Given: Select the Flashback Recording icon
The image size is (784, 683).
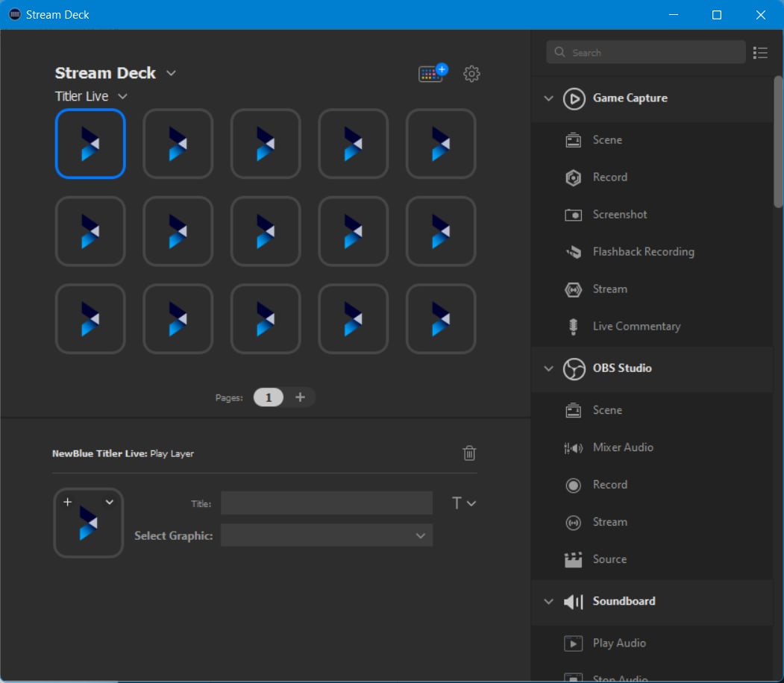Looking at the screenshot, I should point(573,252).
